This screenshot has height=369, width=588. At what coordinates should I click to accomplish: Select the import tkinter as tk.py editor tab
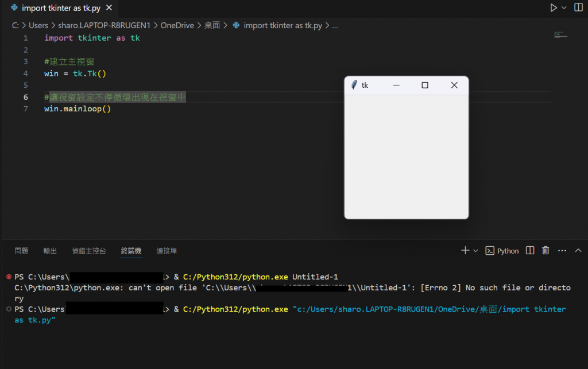pos(61,8)
